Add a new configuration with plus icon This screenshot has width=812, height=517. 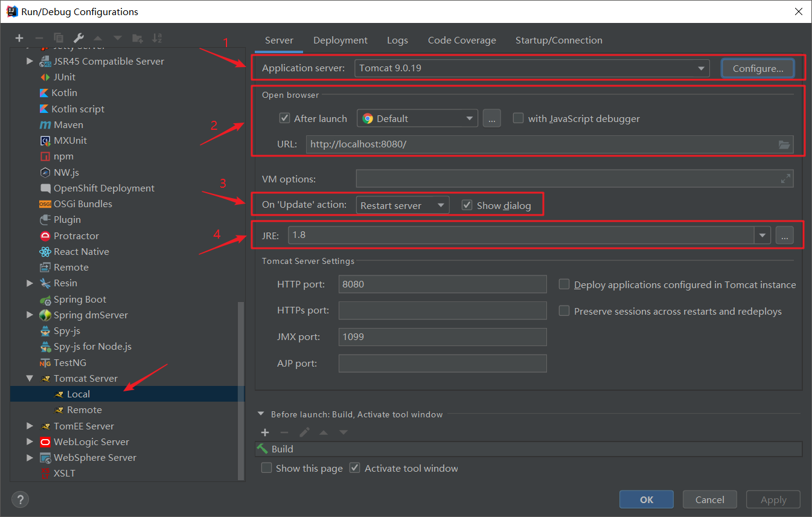(x=19, y=38)
